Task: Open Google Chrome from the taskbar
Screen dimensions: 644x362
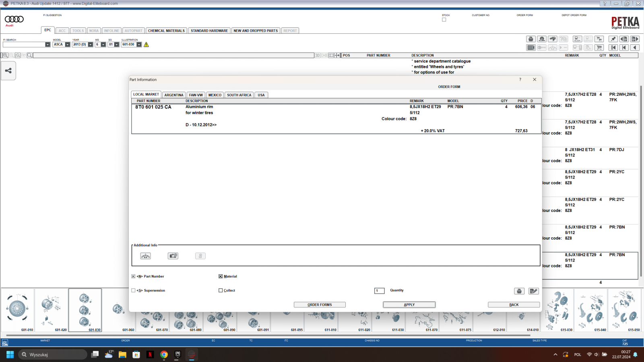Action: tap(164, 354)
